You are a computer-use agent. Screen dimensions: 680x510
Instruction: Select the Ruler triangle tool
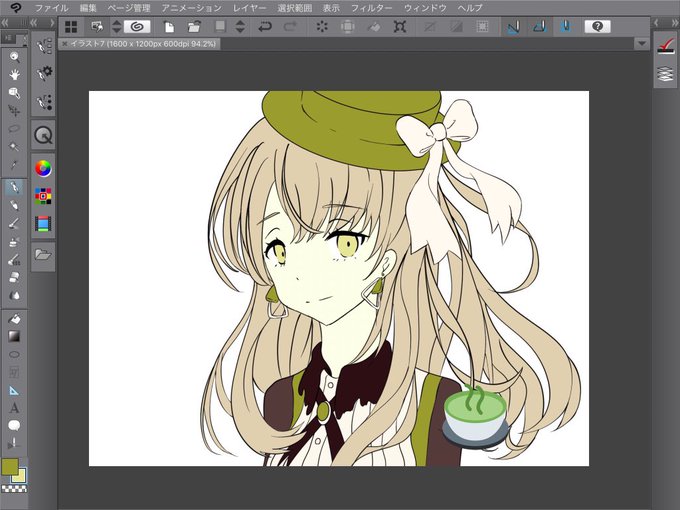pos(14,391)
